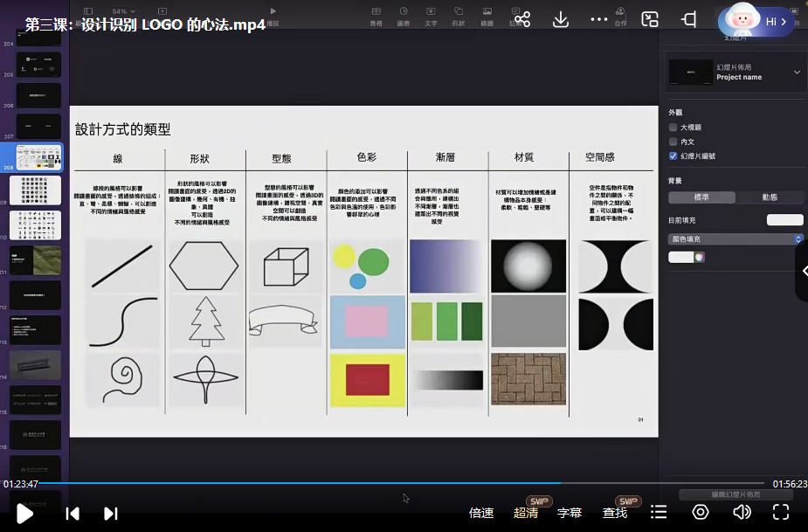Viewport: 808px width, 532px height.
Task: Uncheck the 幻燈片編號 checkbox
Action: (x=673, y=155)
